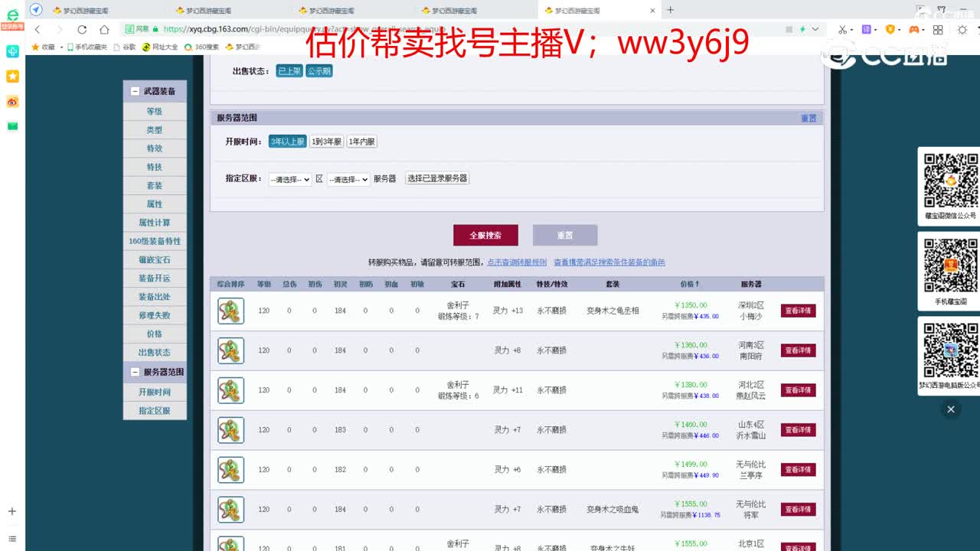Open 查看详情 for the ¥1350 listing
980x551 pixels.
(797, 311)
